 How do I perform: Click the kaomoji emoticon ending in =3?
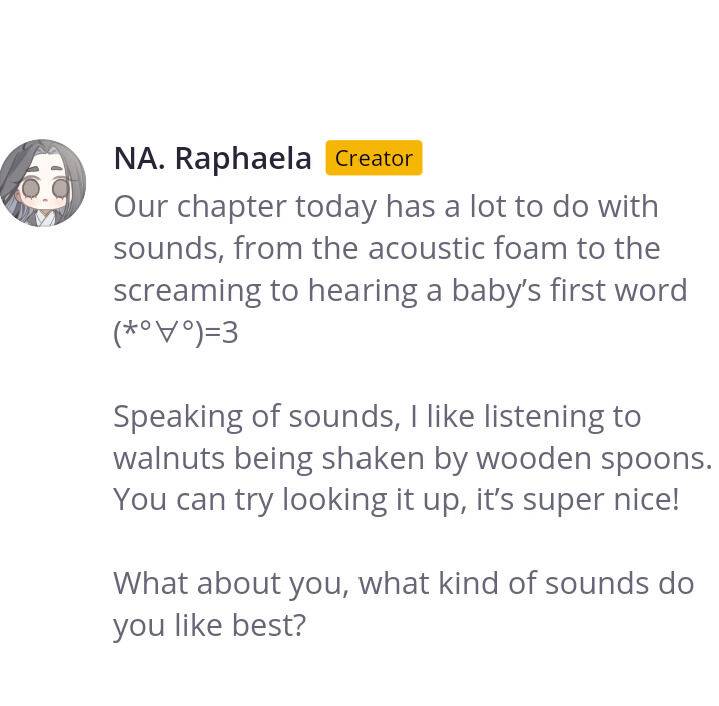point(176,332)
